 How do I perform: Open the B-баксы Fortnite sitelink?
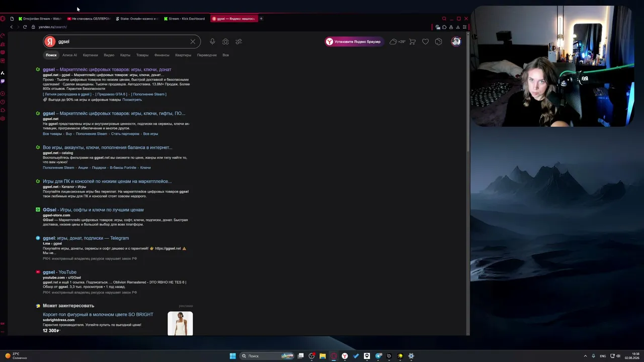[123, 167]
